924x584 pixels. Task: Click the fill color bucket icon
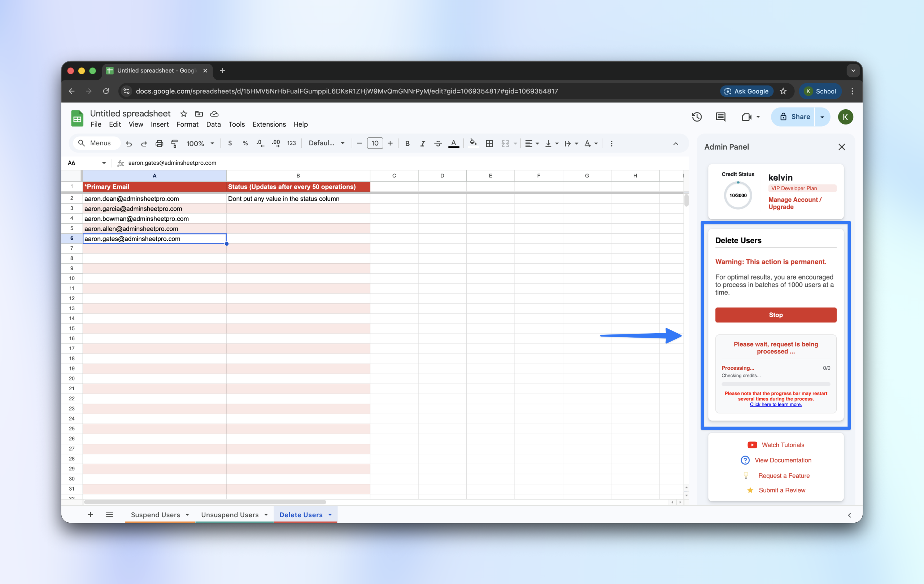pyautogui.click(x=473, y=143)
